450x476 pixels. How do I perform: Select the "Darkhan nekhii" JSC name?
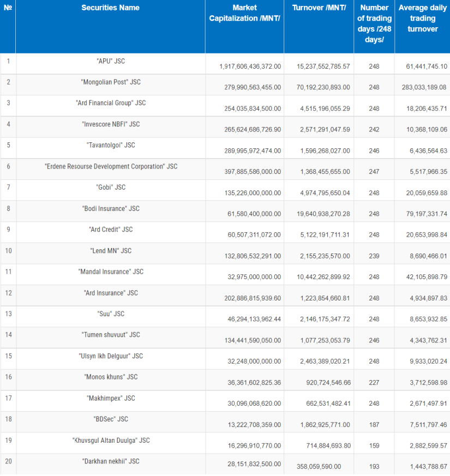click(x=111, y=461)
